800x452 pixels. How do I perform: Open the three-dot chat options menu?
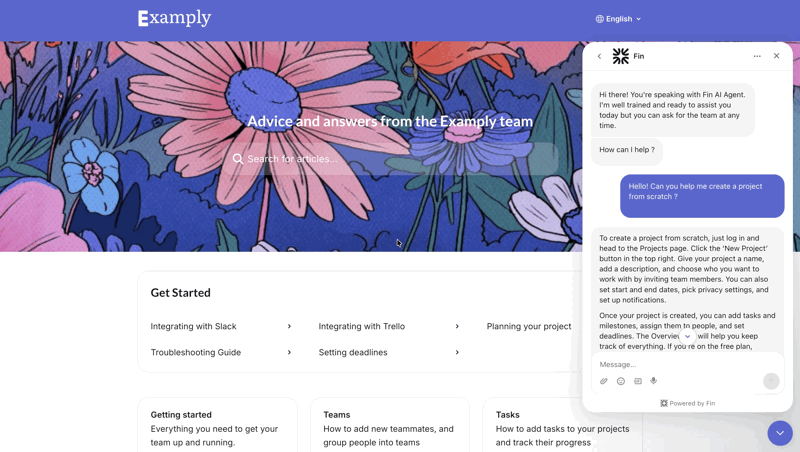tap(757, 56)
